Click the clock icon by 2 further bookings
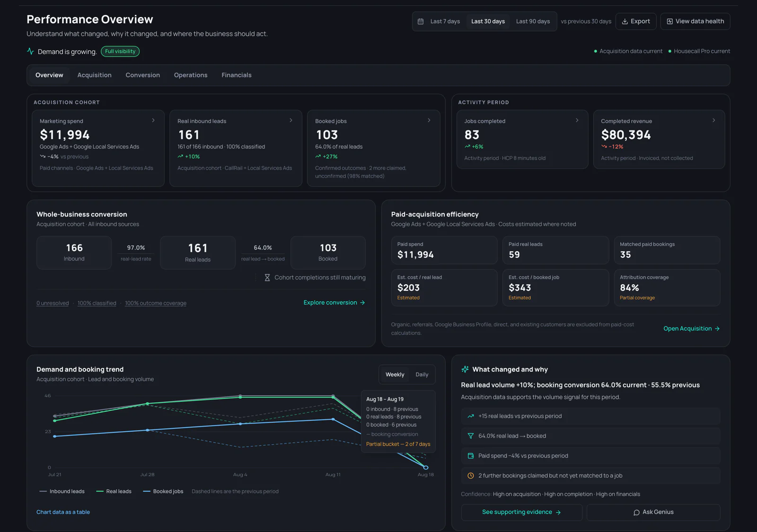Screen dimensions: 757x532 pos(471,476)
